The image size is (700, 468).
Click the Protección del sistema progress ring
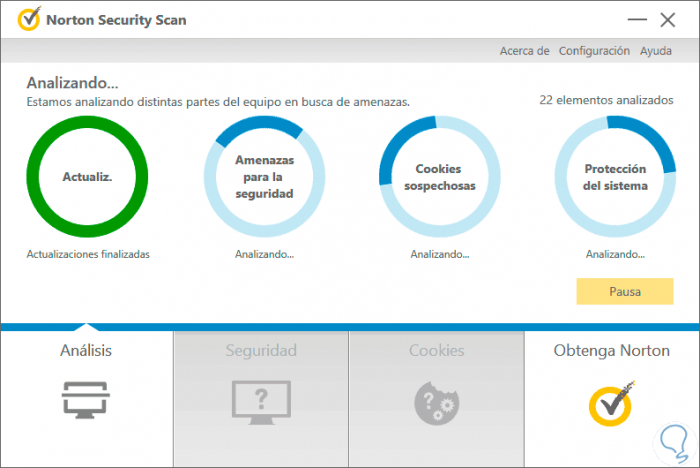coord(615,176)
